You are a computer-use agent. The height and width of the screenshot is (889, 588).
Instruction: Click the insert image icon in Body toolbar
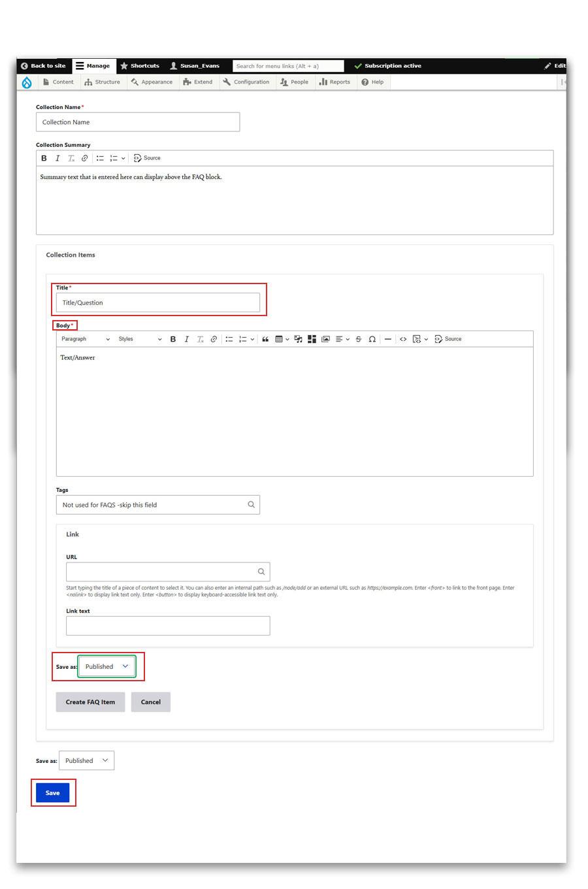click(325, 339)
